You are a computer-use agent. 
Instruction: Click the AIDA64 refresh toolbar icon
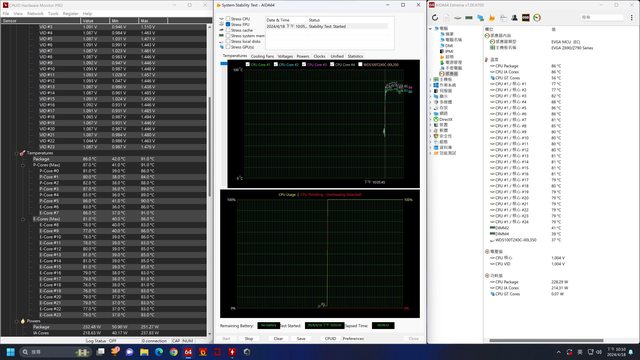(x=435, y=18)
